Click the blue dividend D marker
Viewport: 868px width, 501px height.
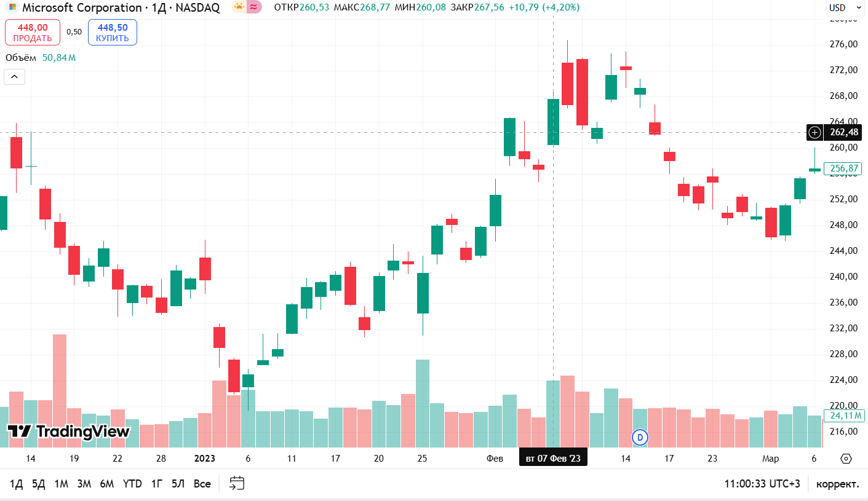point(640,438)
